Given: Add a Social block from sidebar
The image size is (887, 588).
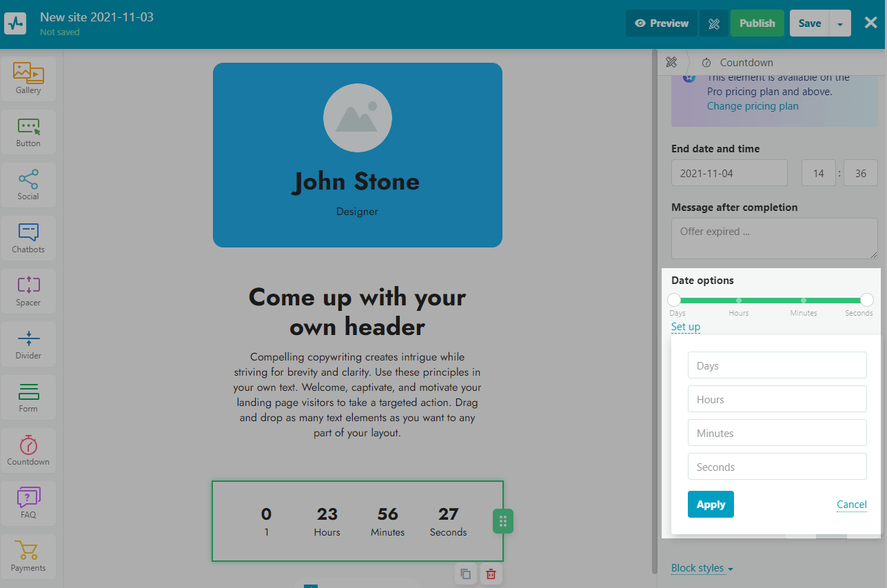Looking at the screenshot, I should (28, 184).
